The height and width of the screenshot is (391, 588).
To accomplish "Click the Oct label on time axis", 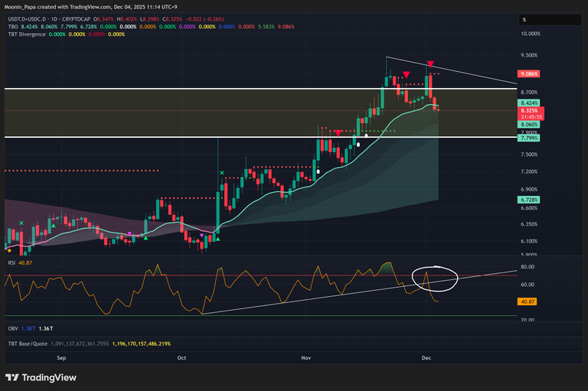I will pos(181,357).
